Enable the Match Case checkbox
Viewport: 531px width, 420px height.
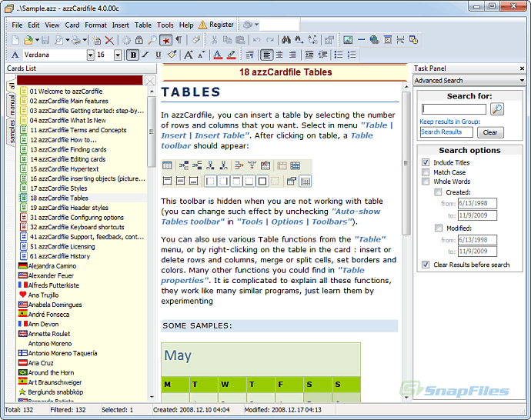[x=426, y=172]
